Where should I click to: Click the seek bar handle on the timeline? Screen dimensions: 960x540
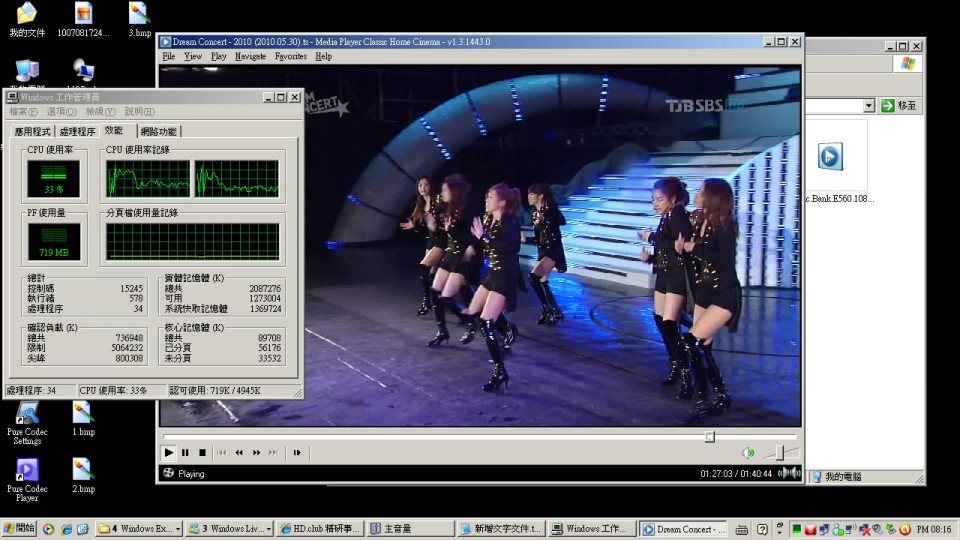tap(709, 436)
